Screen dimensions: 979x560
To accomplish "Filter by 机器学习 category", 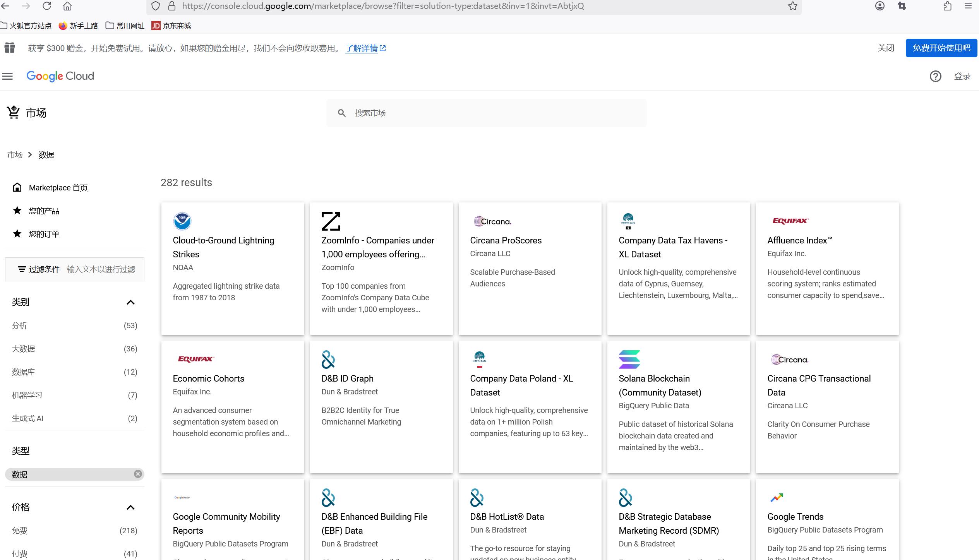I will coord(75,395).
